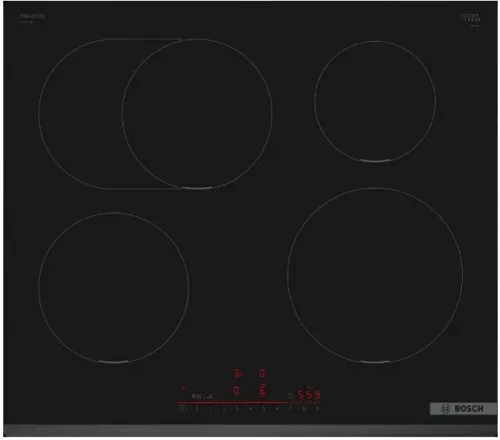Viewport: 500px width, 440px height.
Task: Tap the red indicator dot above power symbol
Action: pos(183,388)
